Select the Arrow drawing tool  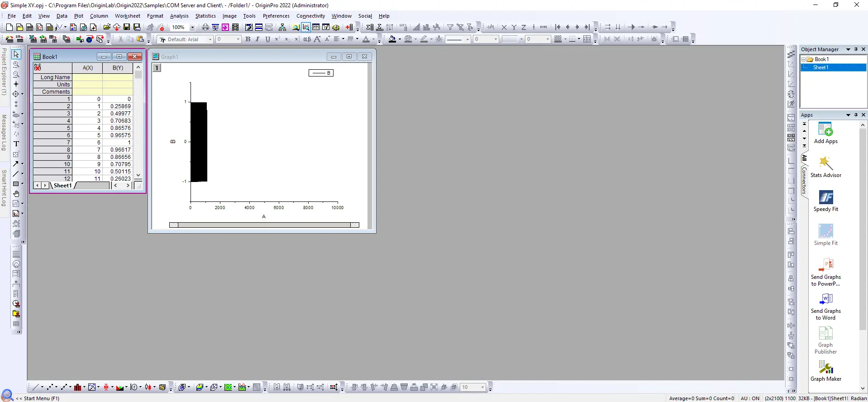16,164
